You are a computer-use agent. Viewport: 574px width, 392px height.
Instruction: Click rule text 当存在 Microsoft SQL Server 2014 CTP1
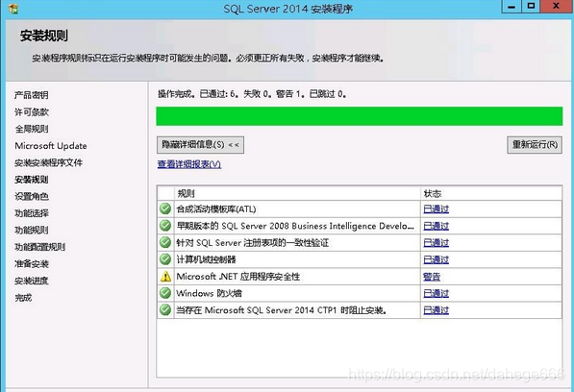(x=282, y=310)
